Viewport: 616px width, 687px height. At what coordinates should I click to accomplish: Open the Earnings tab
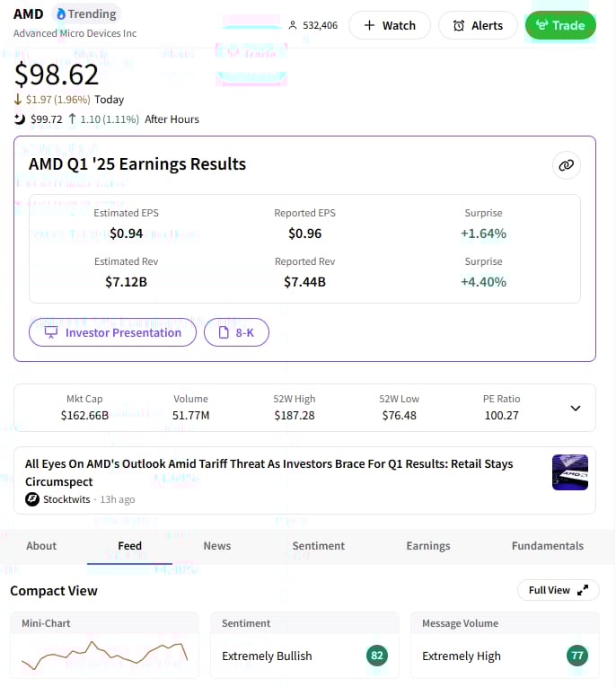tap(428, 545)
